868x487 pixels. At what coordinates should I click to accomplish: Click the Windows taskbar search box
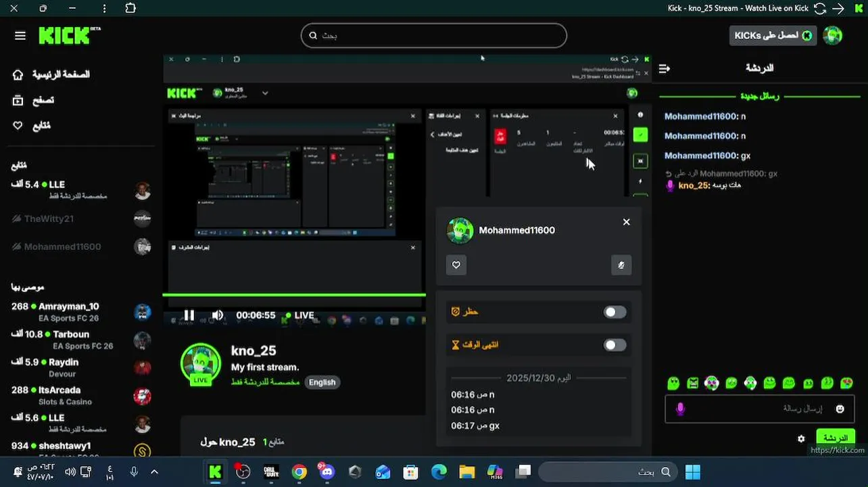(608, 472)
